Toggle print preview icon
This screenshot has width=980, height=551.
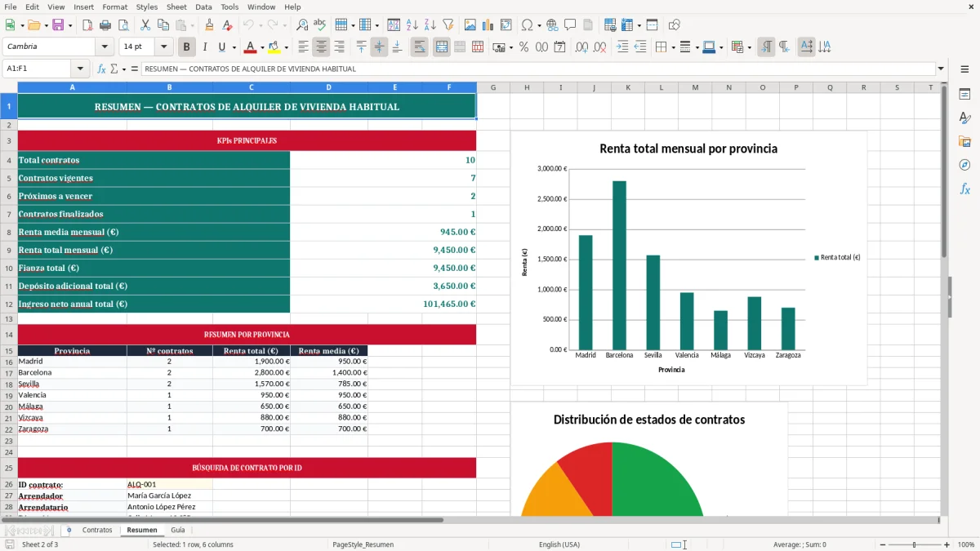123,25
